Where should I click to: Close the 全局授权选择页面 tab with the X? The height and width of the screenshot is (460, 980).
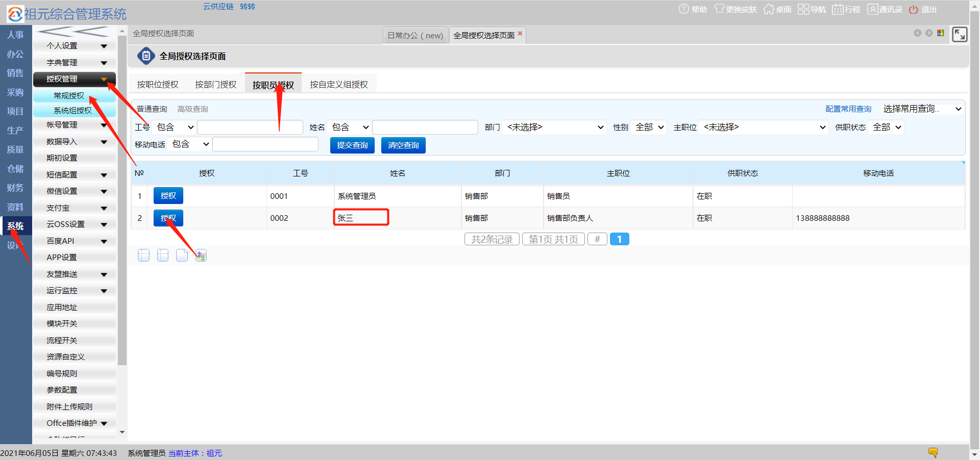[x=520, y=34]
